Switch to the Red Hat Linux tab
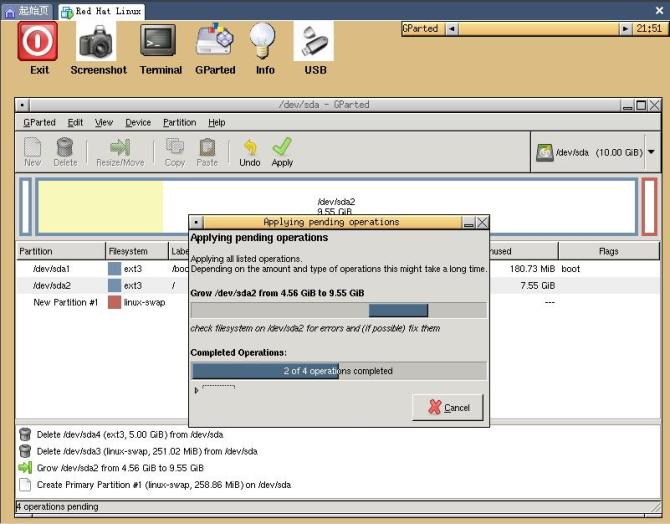The image size is (670, 524). pyautogui.click(x=102, y=12)
